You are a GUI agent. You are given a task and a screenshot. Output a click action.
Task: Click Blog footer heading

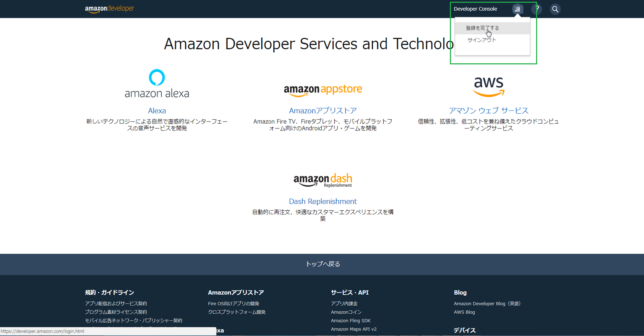pyautogui.click(x=460, y=293)
